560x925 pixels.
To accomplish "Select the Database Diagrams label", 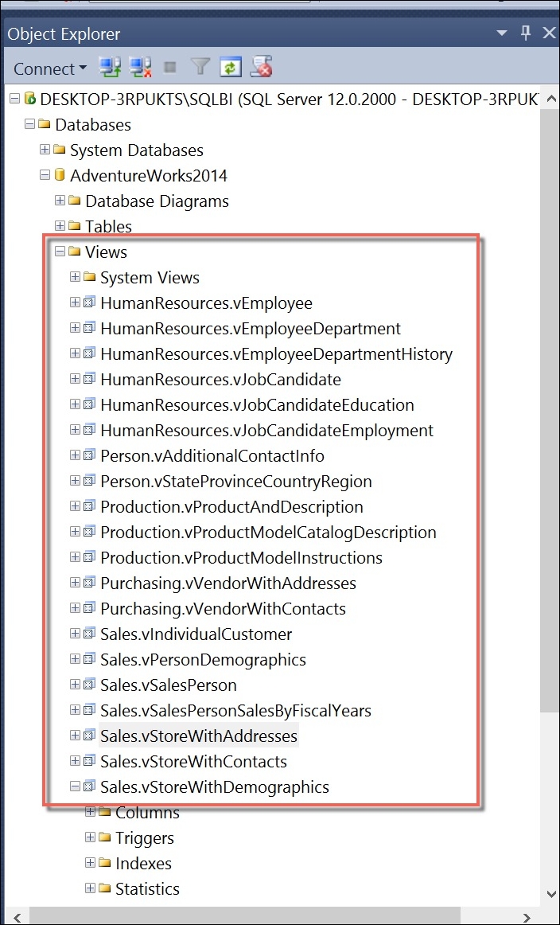I will 157,201.
